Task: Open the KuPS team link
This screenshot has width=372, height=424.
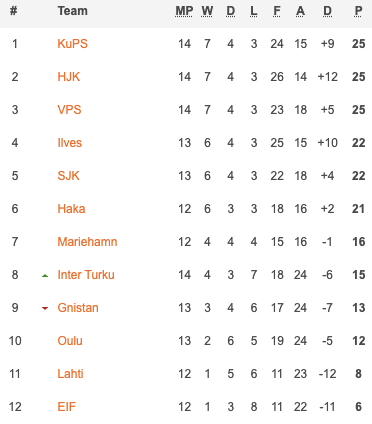Action: point(72,44)
